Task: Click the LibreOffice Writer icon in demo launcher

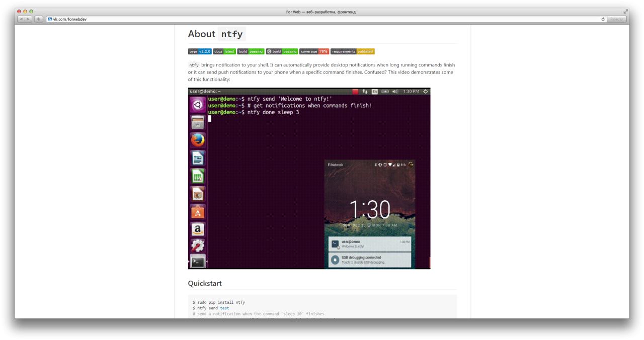Action: click(198, 158)
